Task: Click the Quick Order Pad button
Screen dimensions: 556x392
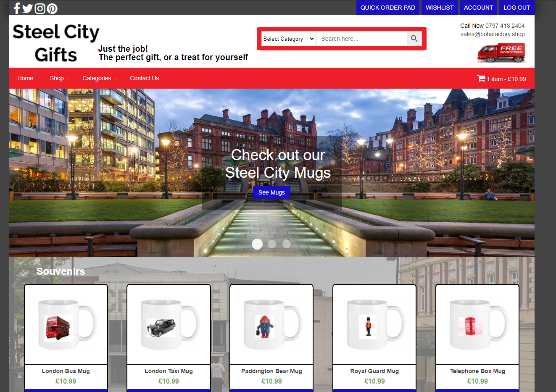Action: pos(387,8)
